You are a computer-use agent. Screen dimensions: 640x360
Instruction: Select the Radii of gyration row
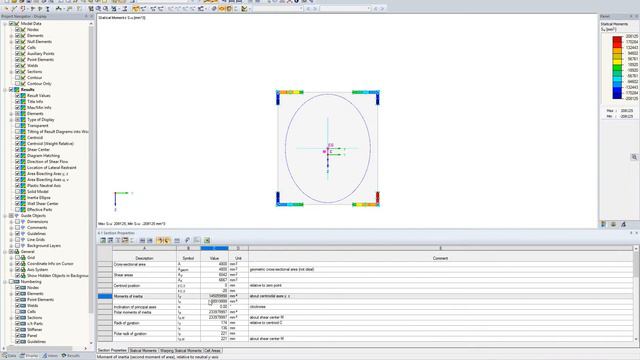[365, 323]
